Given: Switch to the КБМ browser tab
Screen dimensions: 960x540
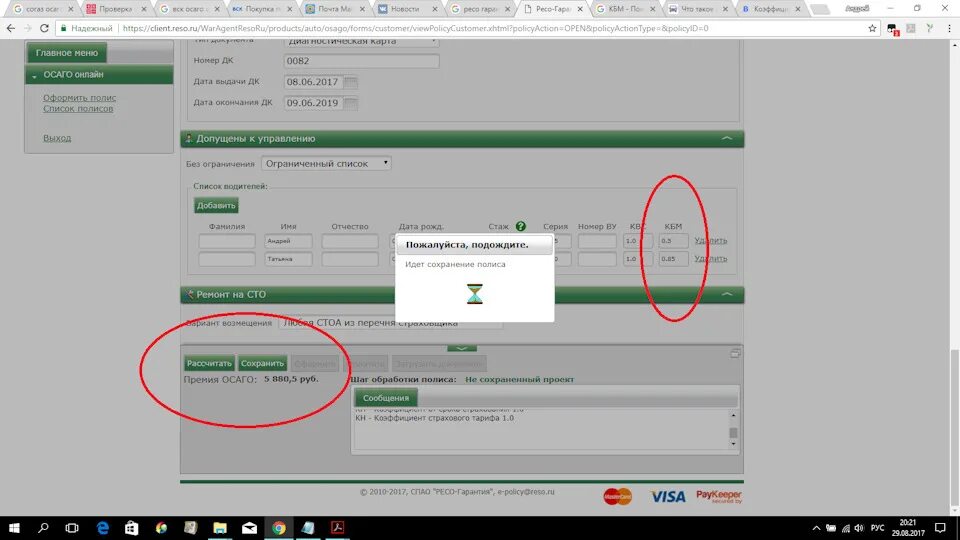Looking at the screenshot, I should [624, 9].
